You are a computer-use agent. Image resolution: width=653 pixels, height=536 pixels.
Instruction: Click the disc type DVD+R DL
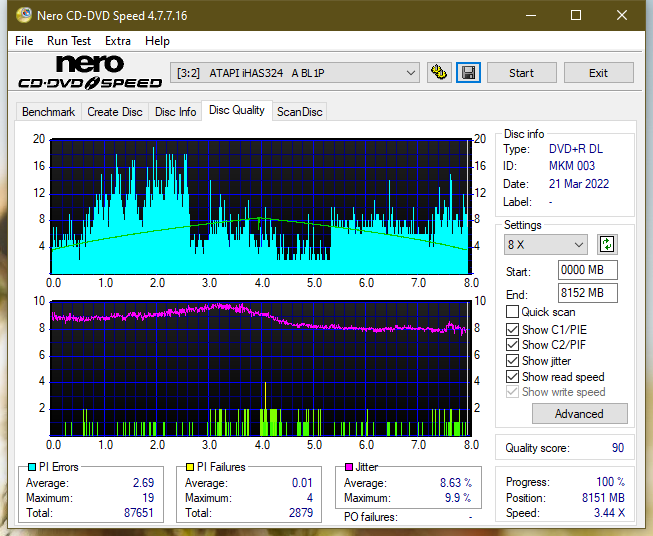click(576, 149)
